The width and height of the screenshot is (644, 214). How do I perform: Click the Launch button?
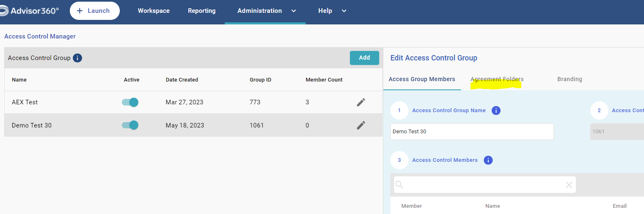tap(95, 11)
